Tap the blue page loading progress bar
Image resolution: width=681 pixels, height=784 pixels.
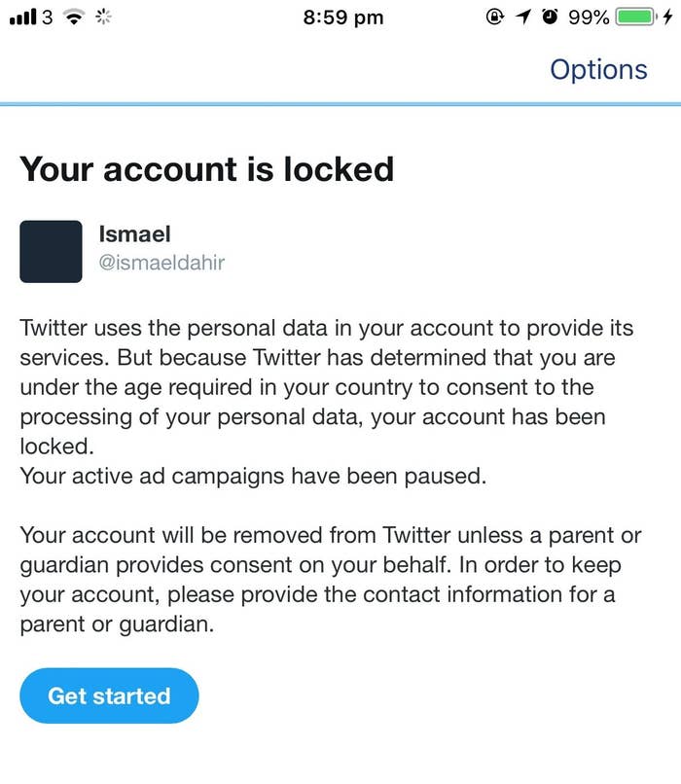(x=340, y=104)
